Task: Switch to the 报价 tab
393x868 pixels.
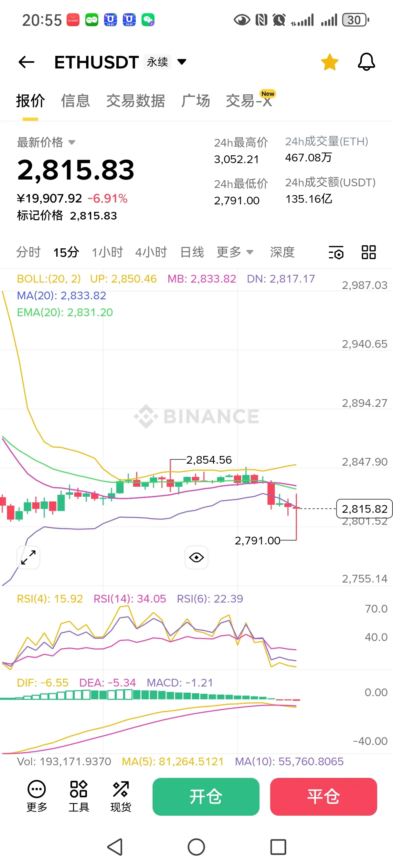Action: point(30,101)
